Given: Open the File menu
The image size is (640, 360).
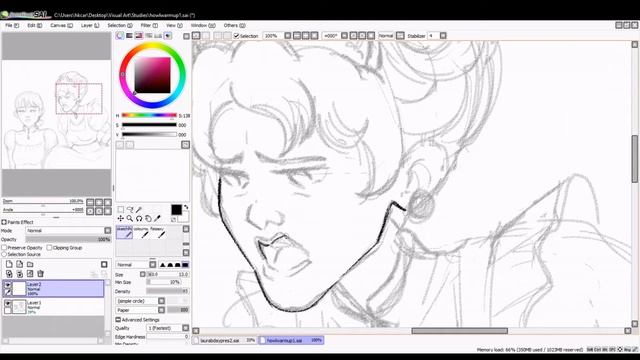Looking at the screenshot, I should (x=12, y=25).
